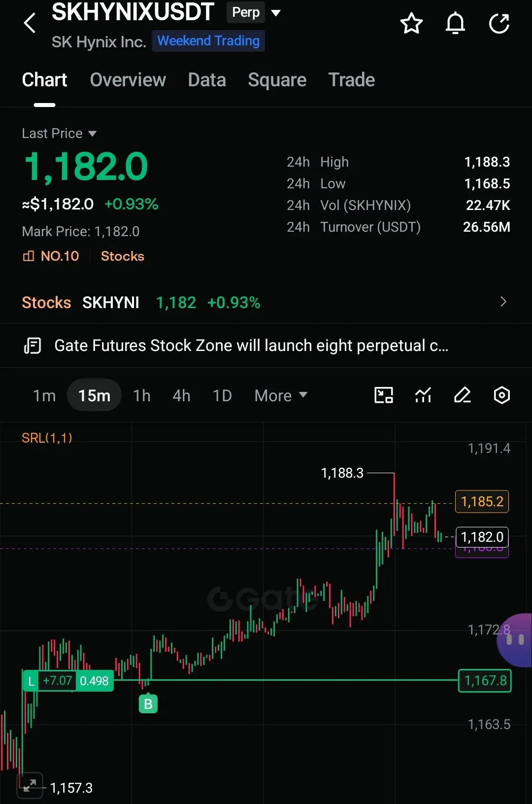
Task: Tap the announcement document icon
Action: (x=33, y=346)
